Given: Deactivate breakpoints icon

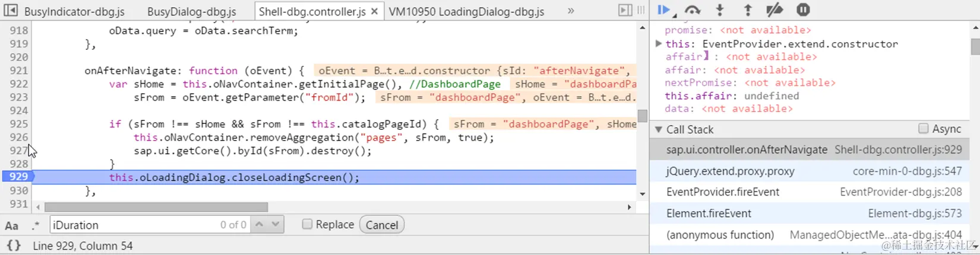Looking at the screenshot, I should [774, 9].
